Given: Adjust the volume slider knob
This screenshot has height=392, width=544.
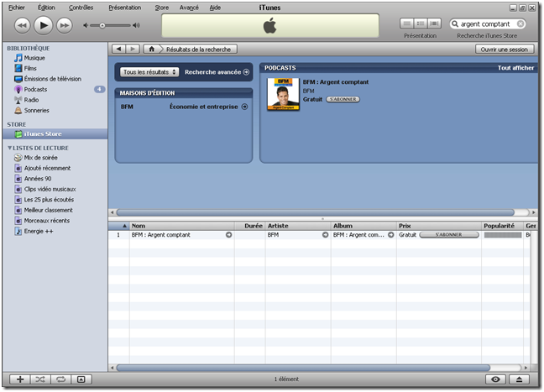Looking at the screenshot, I should pos(102,25).
